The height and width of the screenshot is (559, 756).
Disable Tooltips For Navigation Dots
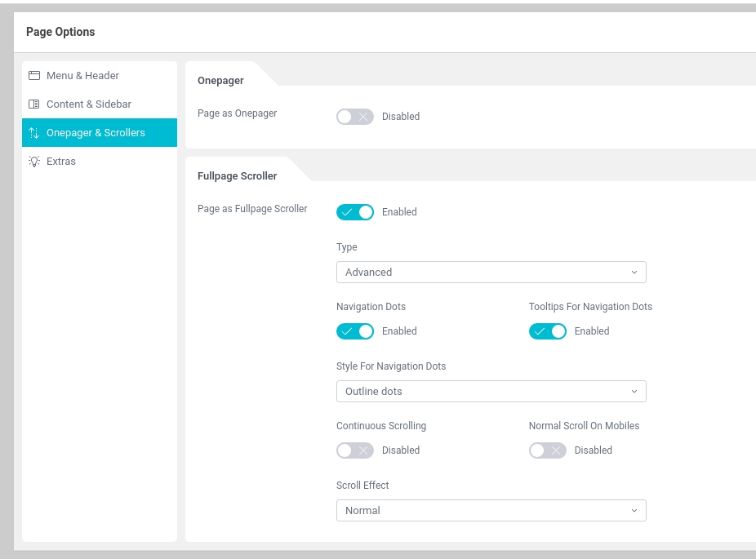click(548, 331)
